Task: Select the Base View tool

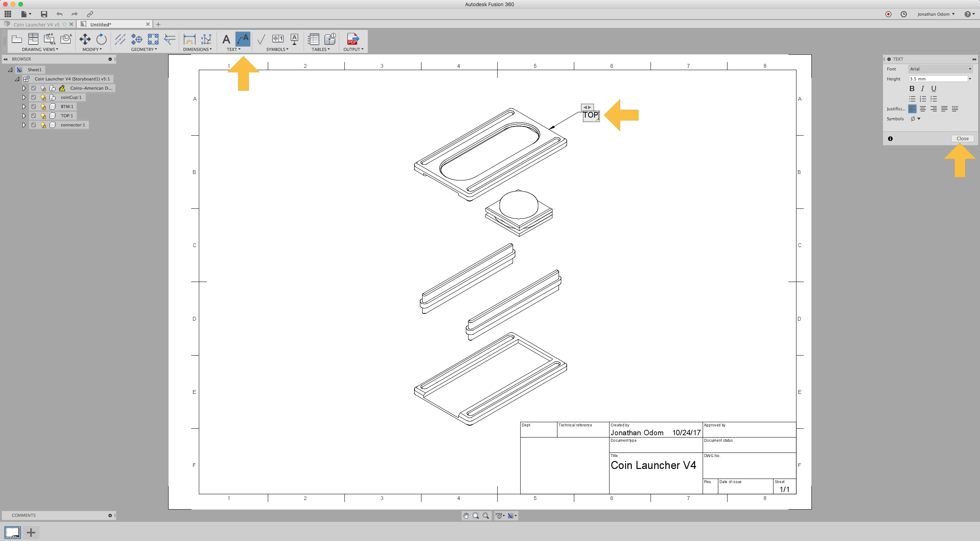Action: [17, 39]
